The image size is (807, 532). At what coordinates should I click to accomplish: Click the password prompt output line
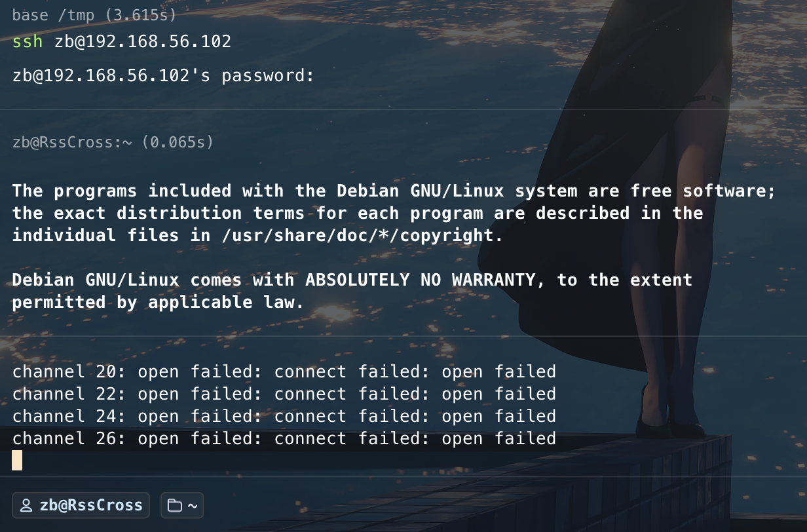(163, 76)
